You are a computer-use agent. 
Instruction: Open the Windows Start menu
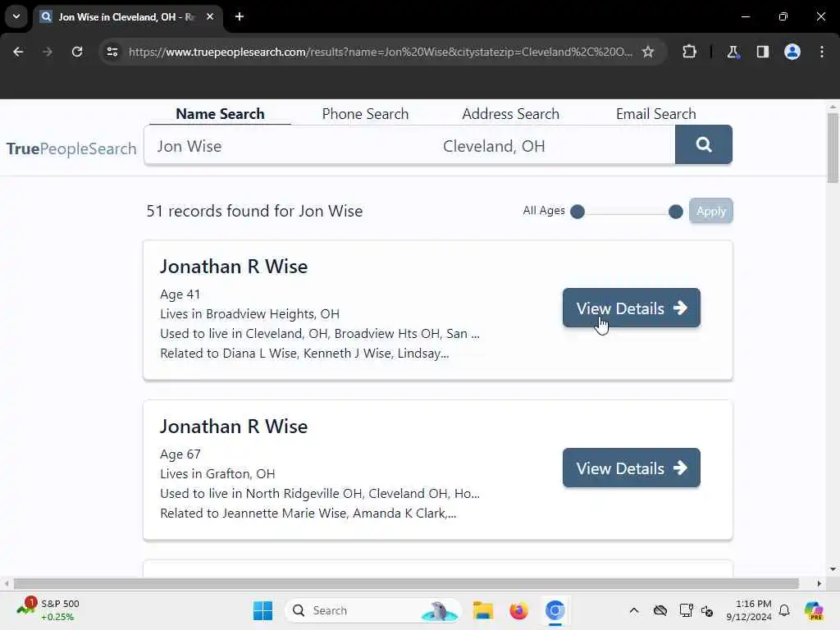[x=262, y=610]
